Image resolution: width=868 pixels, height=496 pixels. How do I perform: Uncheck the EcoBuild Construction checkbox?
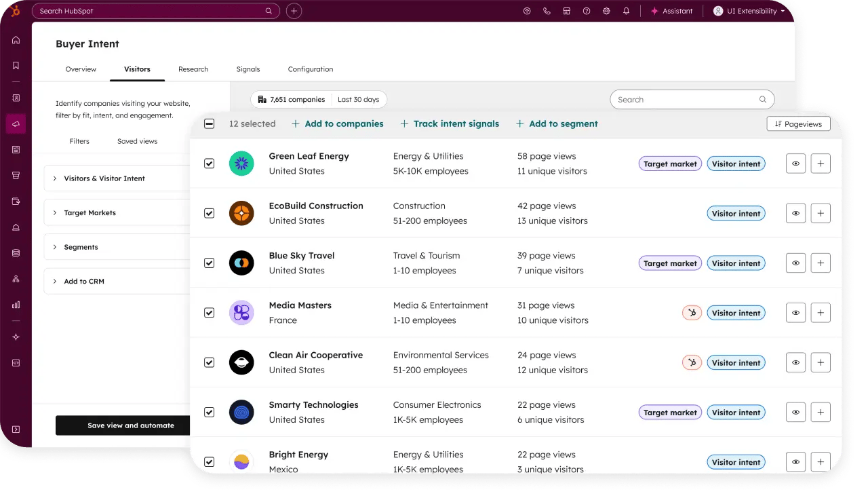210,213
